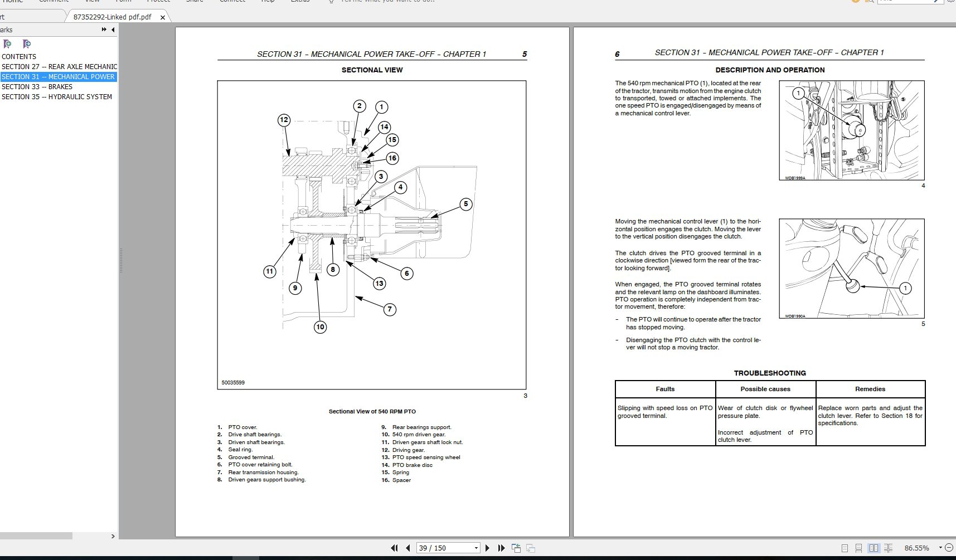Jump to the first page with double-arrow icon
Image resolution: width=956 pixels, height=560 pixels.
click(x=395, y=548)
